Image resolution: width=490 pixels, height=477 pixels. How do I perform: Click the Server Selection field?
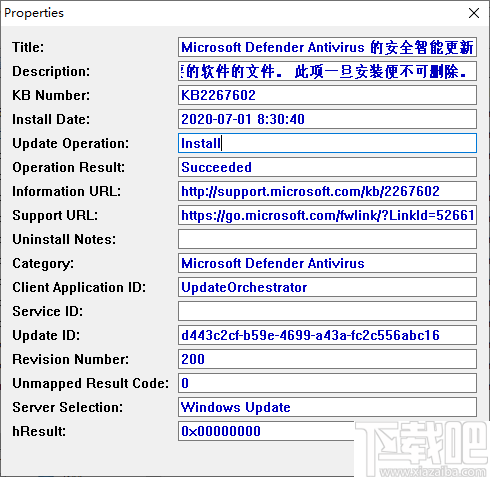click(327, 407)
